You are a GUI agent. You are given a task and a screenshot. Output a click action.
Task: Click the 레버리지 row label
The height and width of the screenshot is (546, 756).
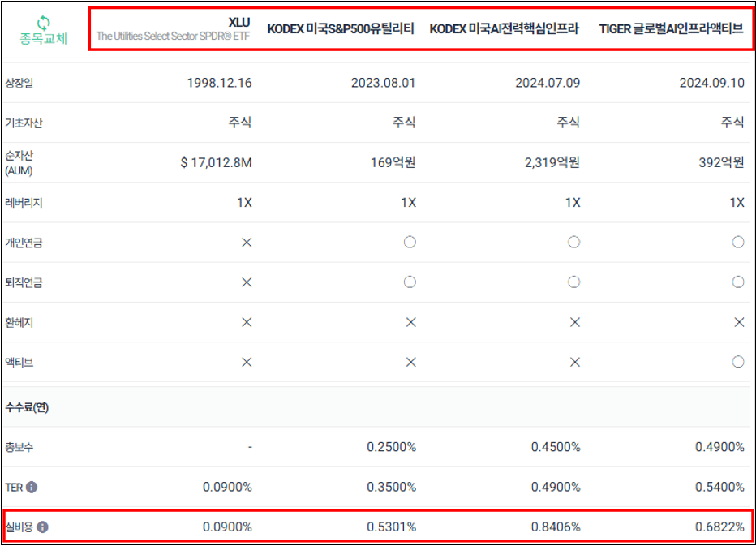coord(24,203)
